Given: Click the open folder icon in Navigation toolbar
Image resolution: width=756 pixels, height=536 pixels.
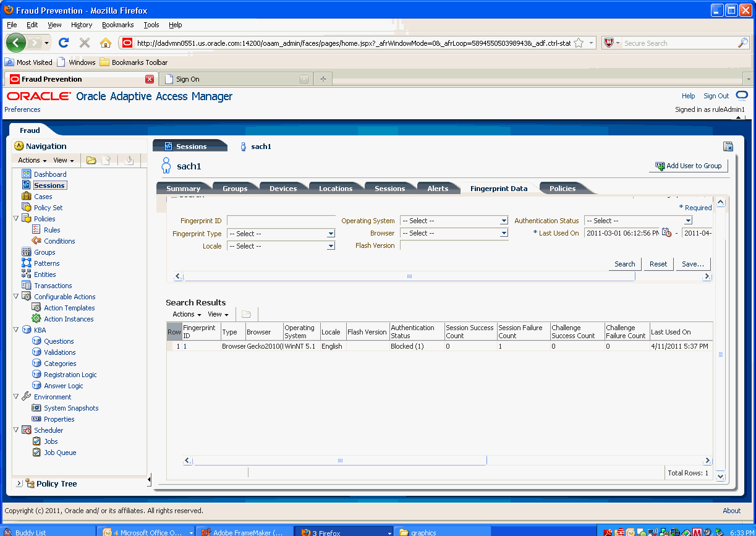Looking at the screenshot, I should (90, 160).
